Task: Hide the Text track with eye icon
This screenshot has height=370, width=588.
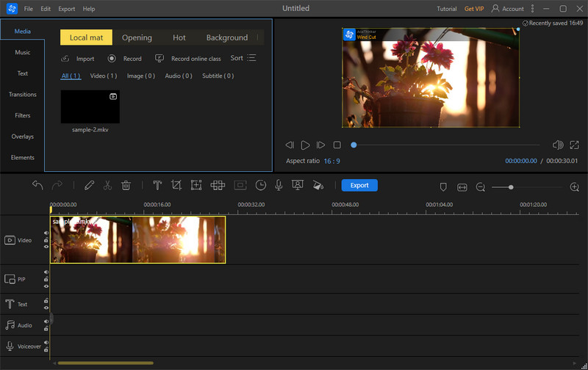Action: 46,308
